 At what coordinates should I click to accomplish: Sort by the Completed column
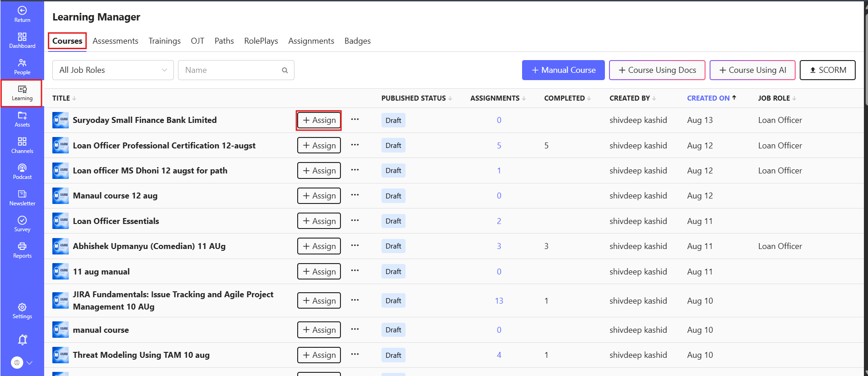567,98
